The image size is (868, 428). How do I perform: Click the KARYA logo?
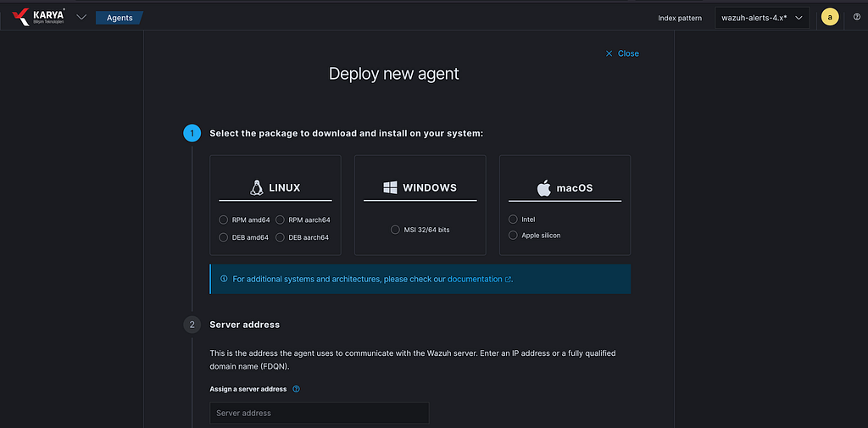(38, 17)
